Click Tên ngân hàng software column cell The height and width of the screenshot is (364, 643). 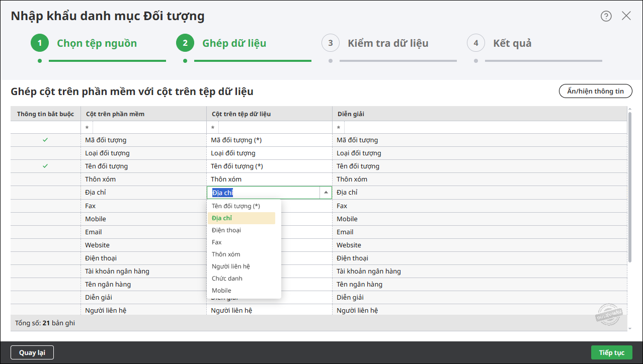[x=143, y=285]
